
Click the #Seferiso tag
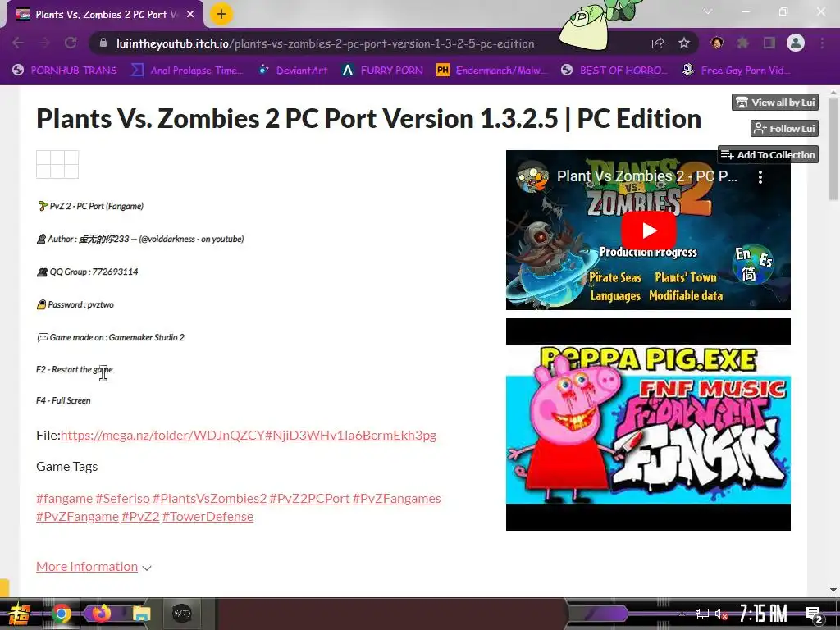click(123, 498)
